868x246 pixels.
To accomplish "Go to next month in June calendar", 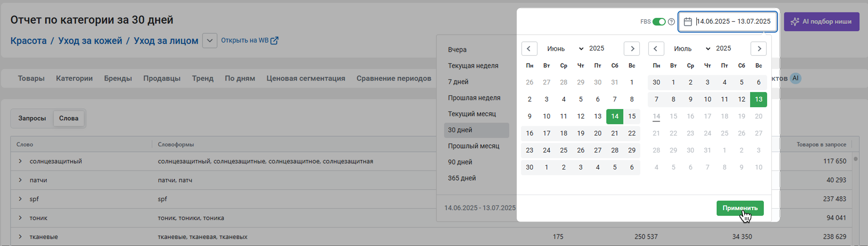I will (632, 49).
